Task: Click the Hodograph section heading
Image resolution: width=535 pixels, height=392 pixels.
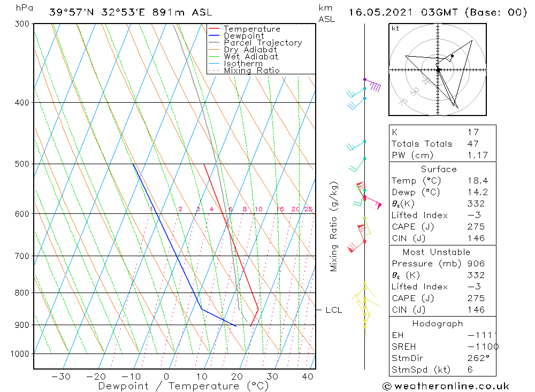Action: point(438,324)
